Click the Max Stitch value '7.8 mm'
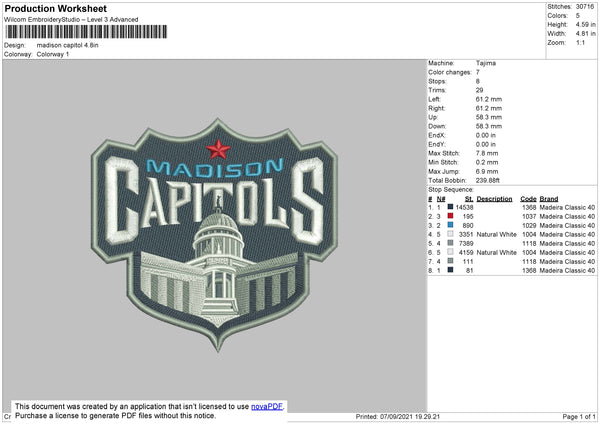This screenshot has width=600, height=424. [487, 153]
